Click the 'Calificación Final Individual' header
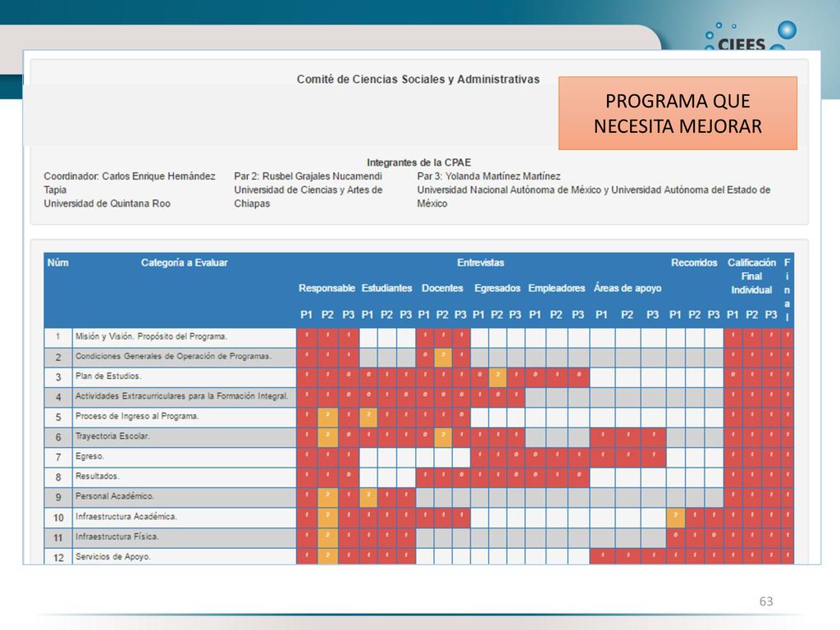840x630 pixels. (751, 276)
